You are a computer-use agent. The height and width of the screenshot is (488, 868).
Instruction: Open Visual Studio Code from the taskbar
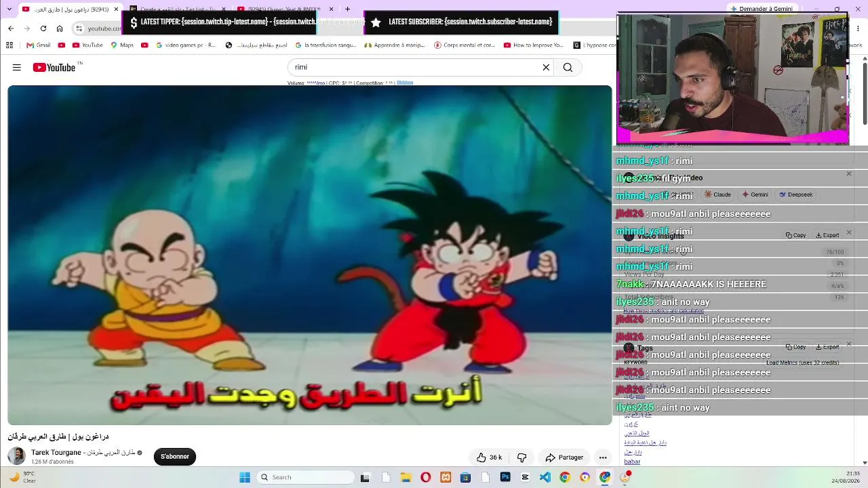point(545,477)
